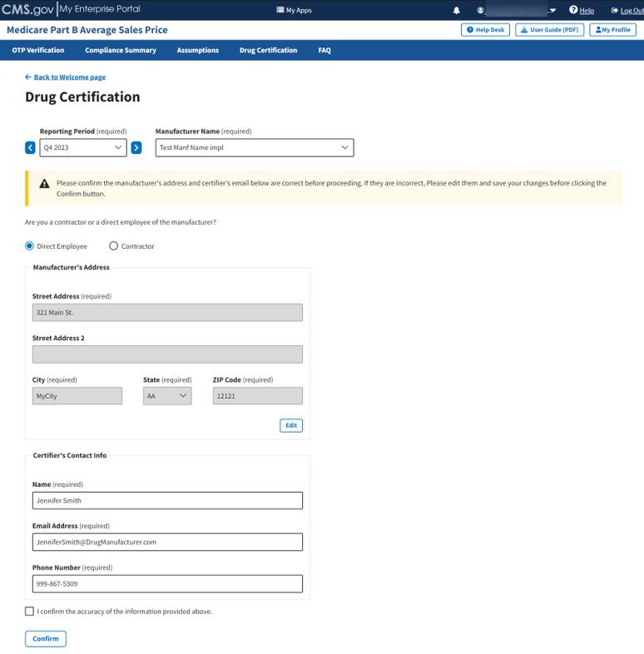
Task: Click the notification bell icon
Action: pos(456,10)
